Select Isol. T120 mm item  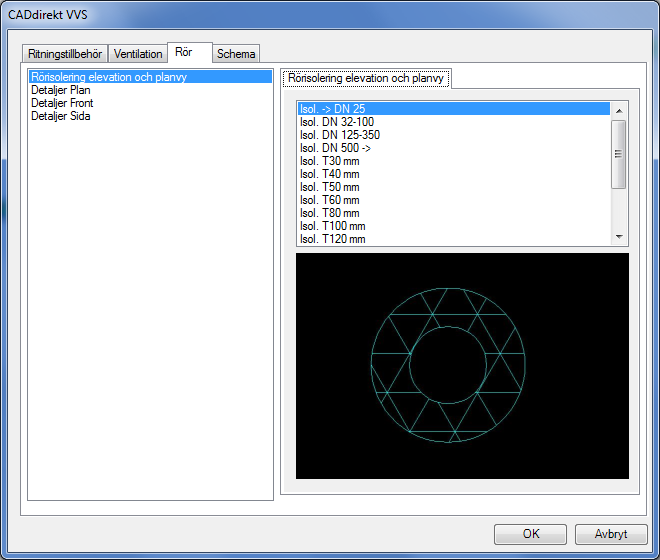(454, 239)
